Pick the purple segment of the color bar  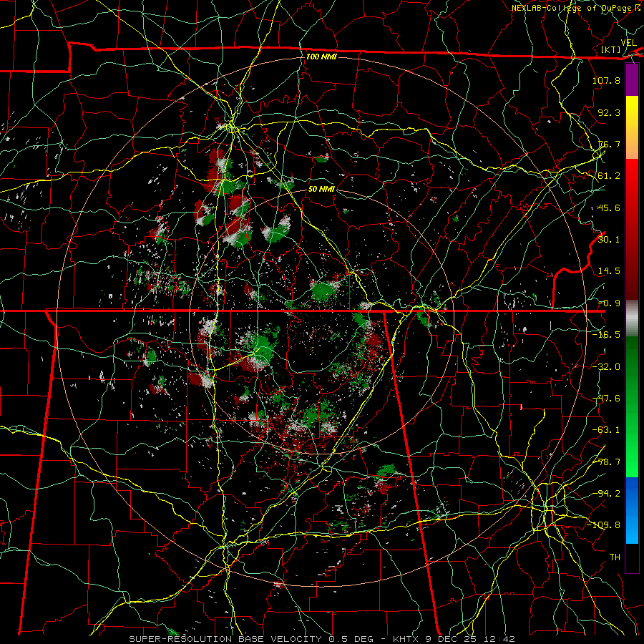632,80
